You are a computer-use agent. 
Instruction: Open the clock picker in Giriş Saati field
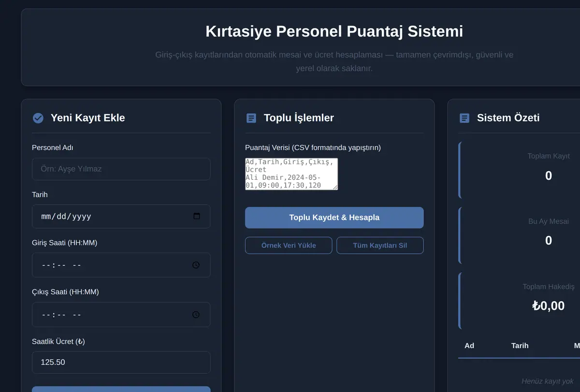click(x=196, y=265)
